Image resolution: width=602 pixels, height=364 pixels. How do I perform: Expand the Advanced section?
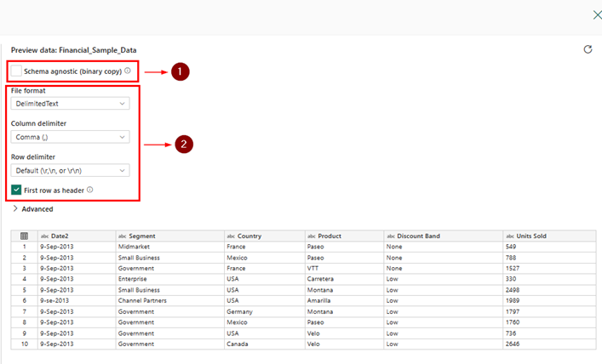[33, 209]
